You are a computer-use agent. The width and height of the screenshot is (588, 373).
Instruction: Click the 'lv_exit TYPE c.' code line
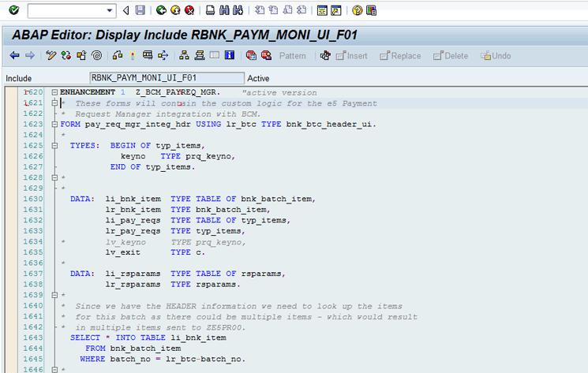pos(155,252)
